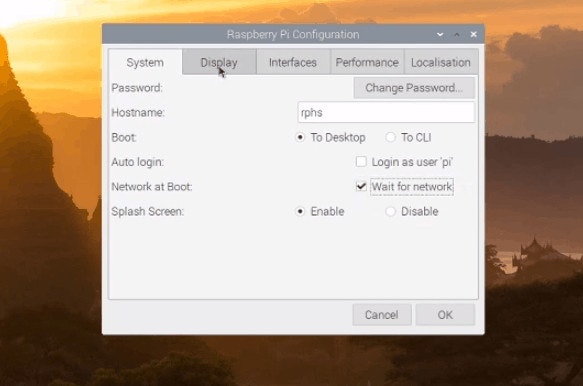Click the Change Password button

point(414,88)
